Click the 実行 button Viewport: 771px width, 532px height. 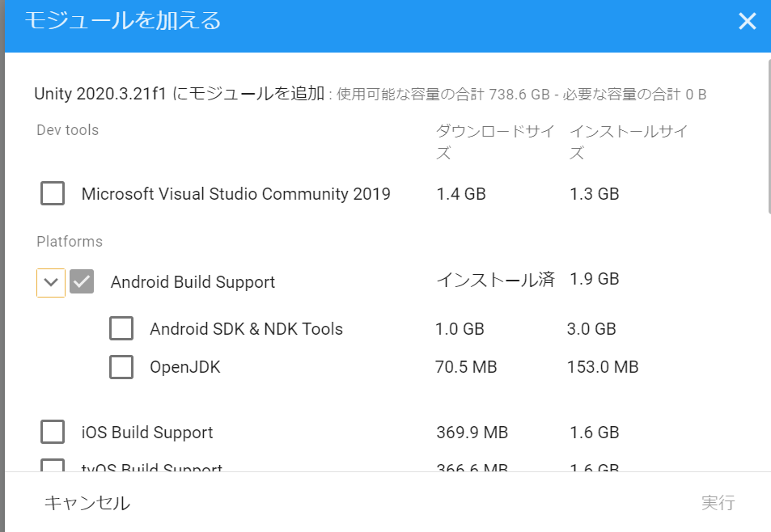pyautogui.click(x=718, y=503)
